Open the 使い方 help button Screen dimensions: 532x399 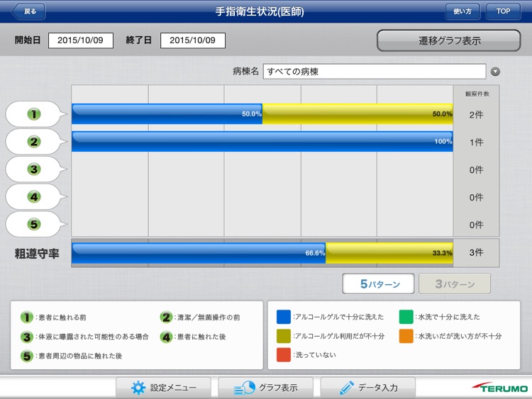coord(462,11)
